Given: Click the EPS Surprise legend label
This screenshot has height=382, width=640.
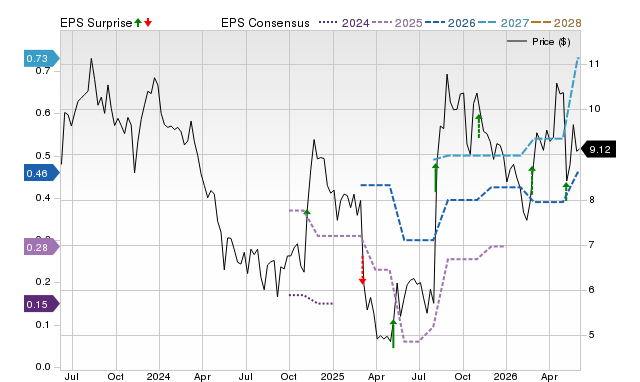Looking at the screenshot, I should pyautogui.click(x=96, y=23).
